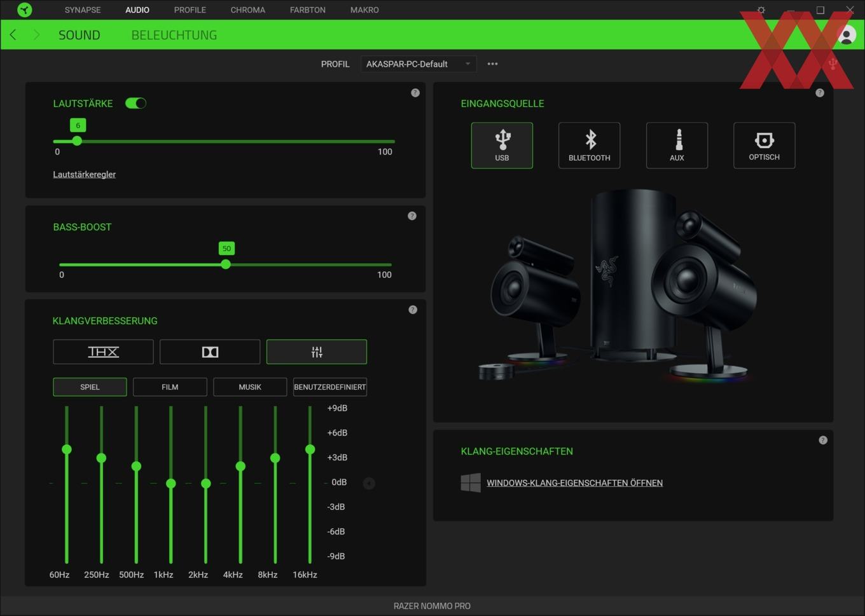Enable THX sound enhancement
This screenshot has width=865, height=616.
click(x=103, y=352)
